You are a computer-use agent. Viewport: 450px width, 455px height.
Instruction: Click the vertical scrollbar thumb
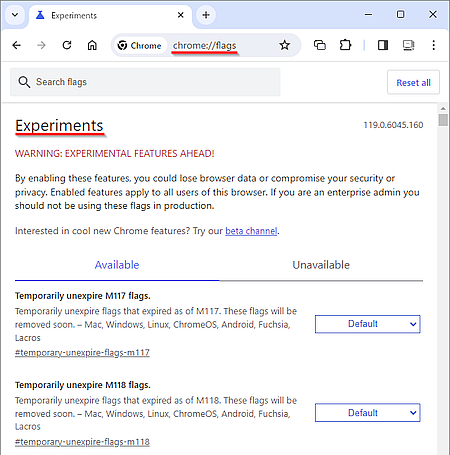point(443,120)
